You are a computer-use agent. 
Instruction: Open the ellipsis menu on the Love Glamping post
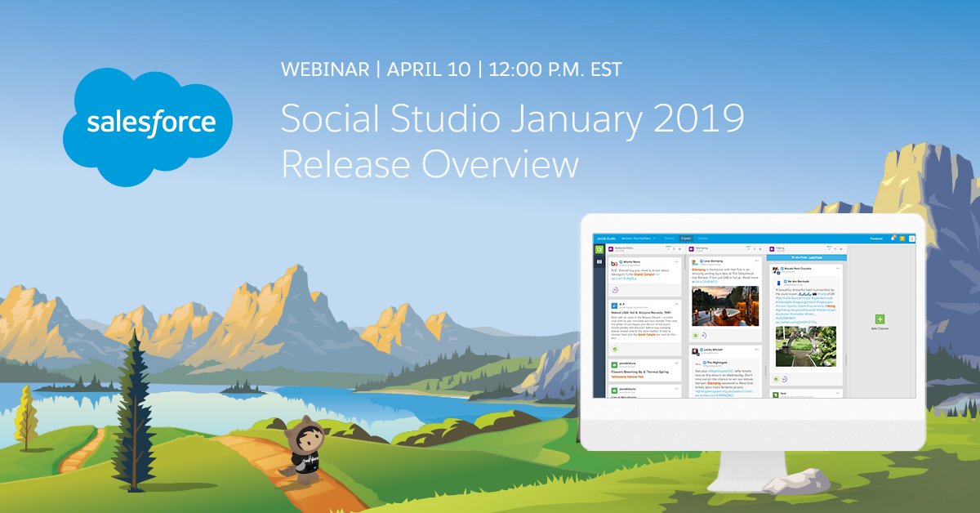pyautogui.click(x=756, y=261)
